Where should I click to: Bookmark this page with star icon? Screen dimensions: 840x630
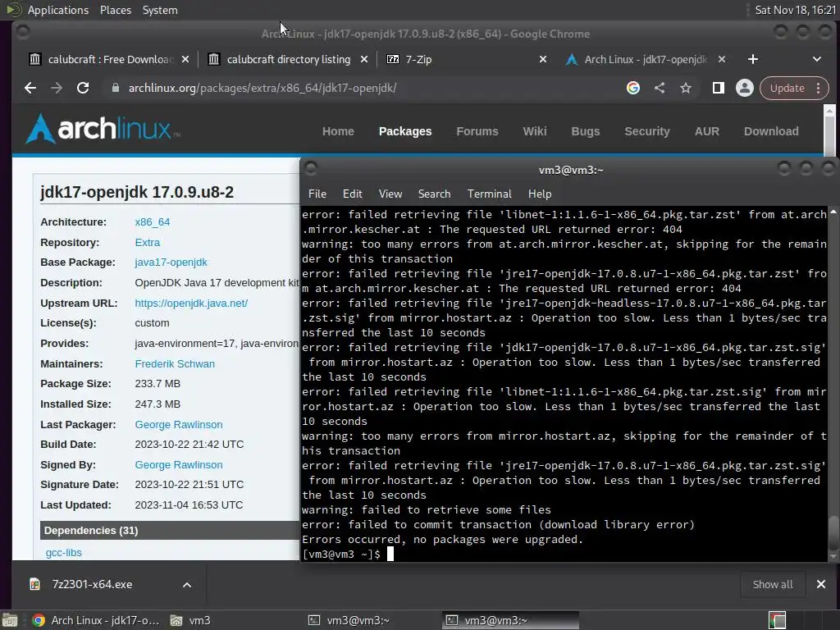686,89
